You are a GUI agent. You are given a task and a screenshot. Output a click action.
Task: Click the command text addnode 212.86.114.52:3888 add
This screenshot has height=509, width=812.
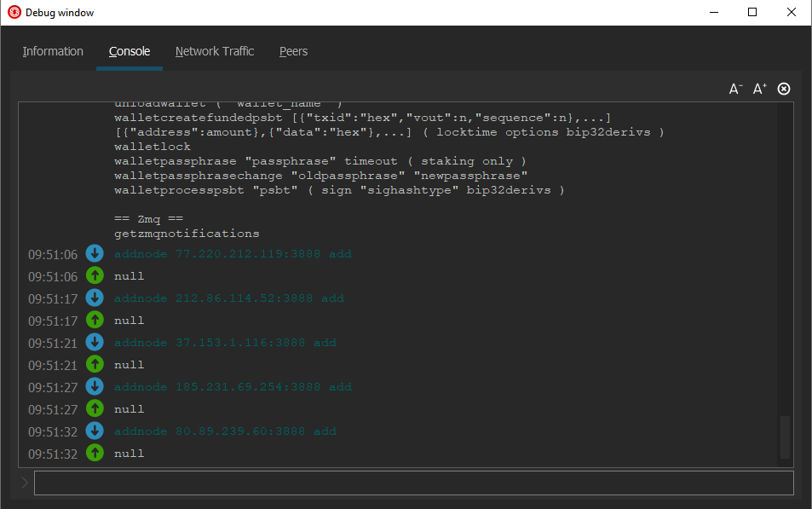click(x=229, y=298)
